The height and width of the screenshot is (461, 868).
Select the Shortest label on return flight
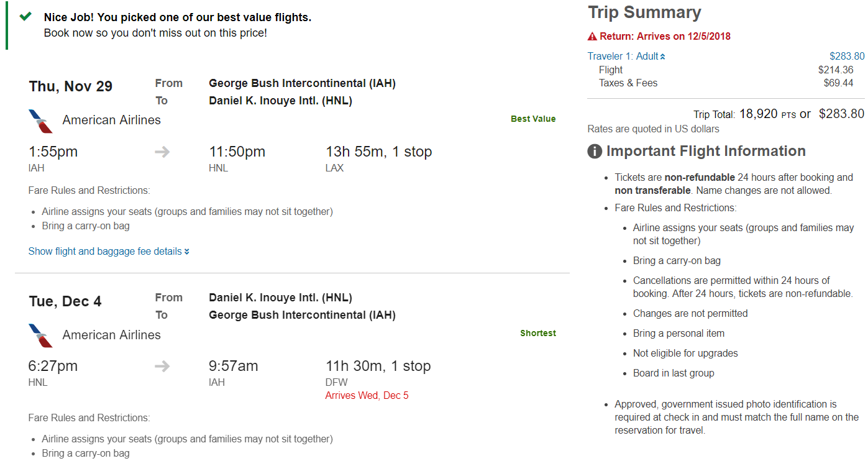(x=537, y=333)
